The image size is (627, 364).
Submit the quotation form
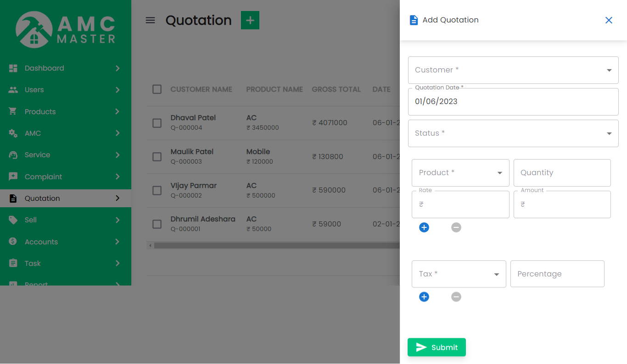pyautogui.click(x=437, y=347)
